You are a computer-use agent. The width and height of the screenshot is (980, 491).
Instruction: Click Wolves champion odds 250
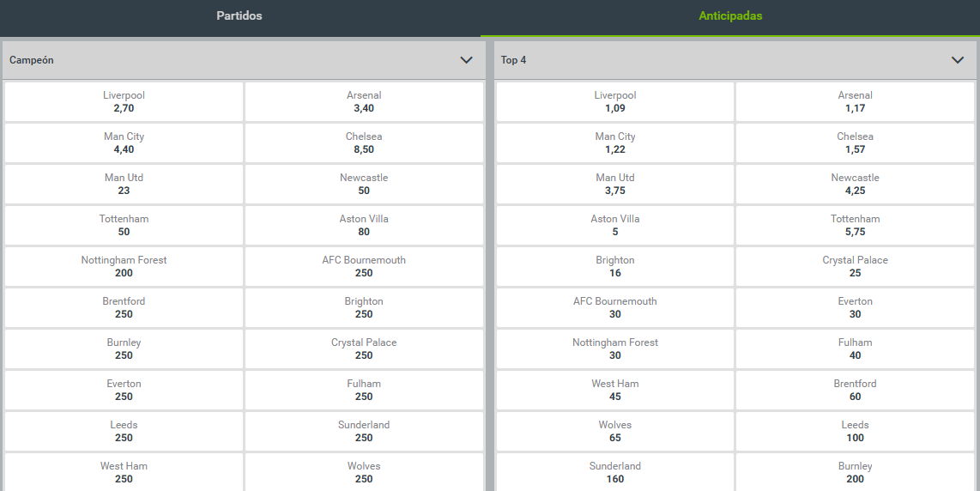364,472
